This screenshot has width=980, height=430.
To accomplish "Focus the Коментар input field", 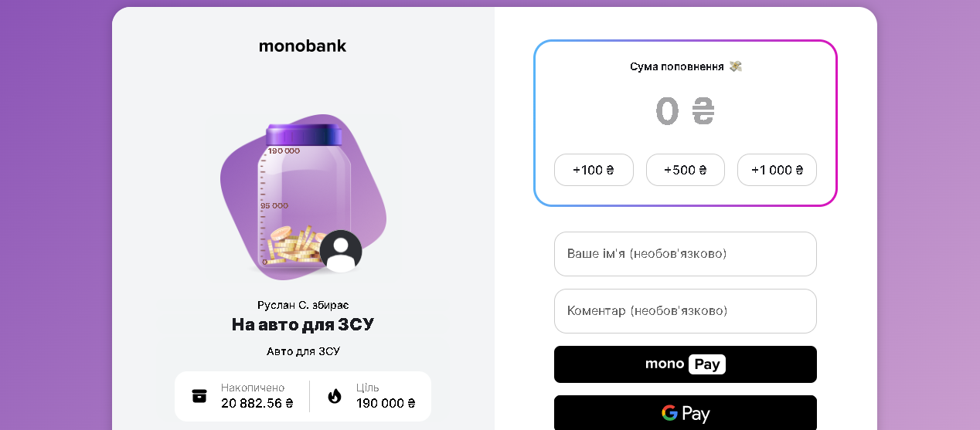I will (x=685, y=311).
